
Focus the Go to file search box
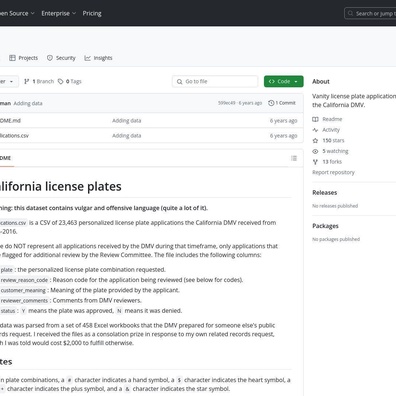coord(215,81)
